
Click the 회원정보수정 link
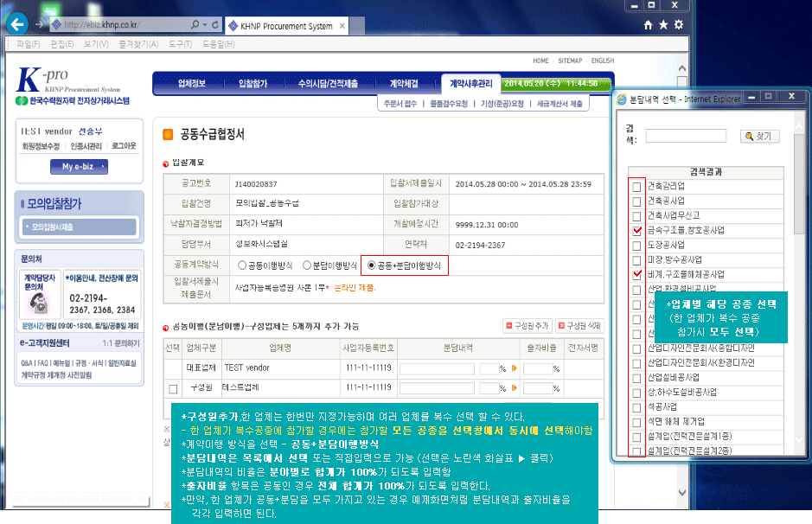click(x=41, y=146)
